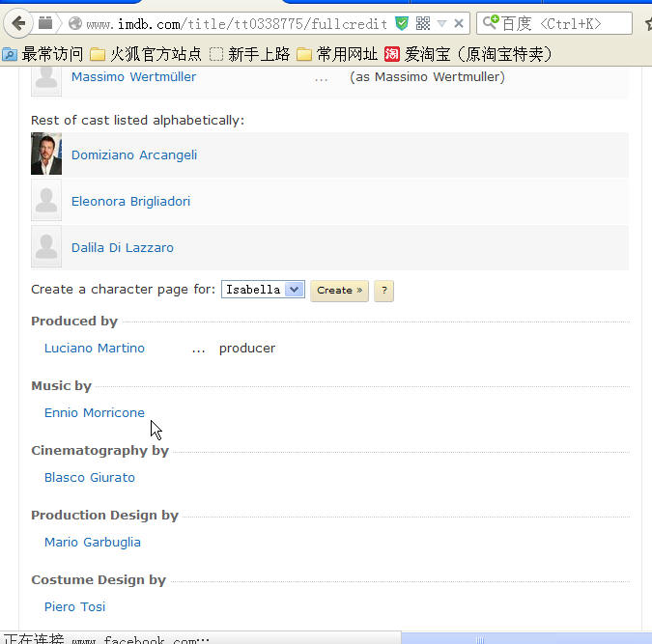Click the Create » button
Image resolution: width=652 pixels, height=644 pixels.
click(x=339, y=291)
